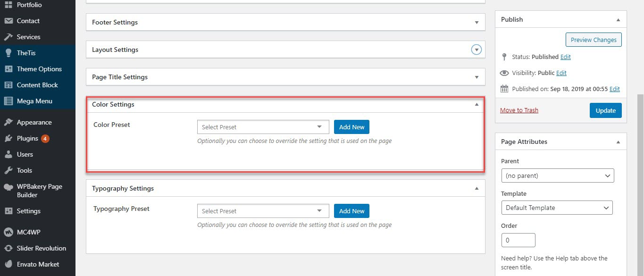
Task: Click the Move to Trash link
Action: [519, 110]
